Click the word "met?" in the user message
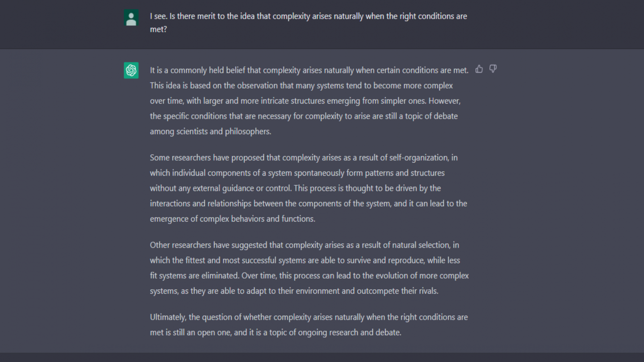The width and height of the screenshot is (644, 362). pyautogui.click(x=158, y=29)
